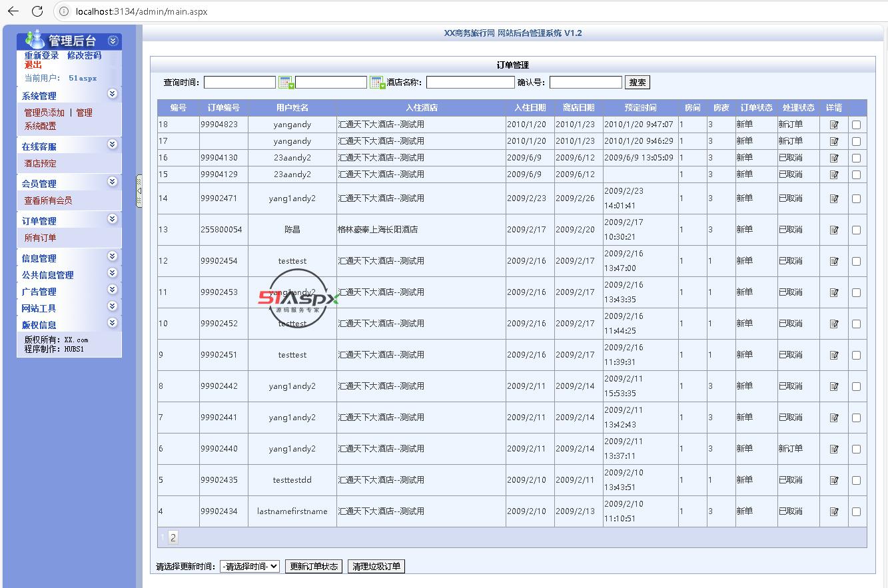Reload the page with browser refresh icon
The image size is (888, 588).
(x=37, y=11)
